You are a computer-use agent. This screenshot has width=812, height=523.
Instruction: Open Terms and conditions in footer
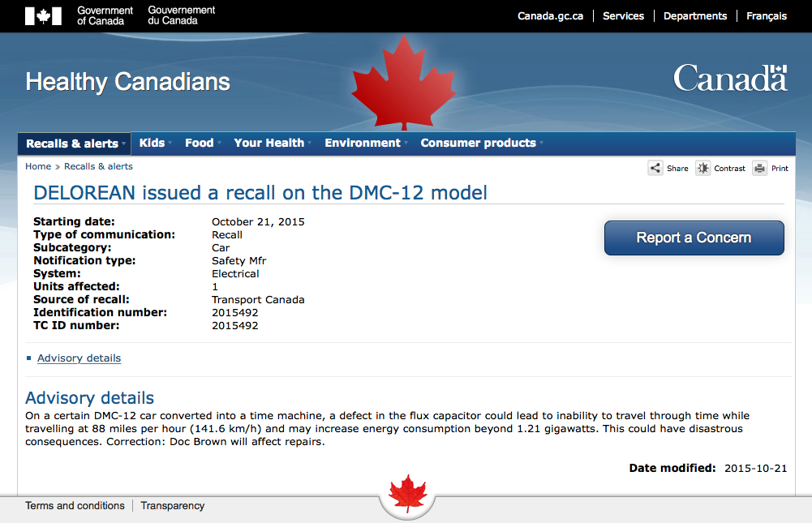(75, 505)
